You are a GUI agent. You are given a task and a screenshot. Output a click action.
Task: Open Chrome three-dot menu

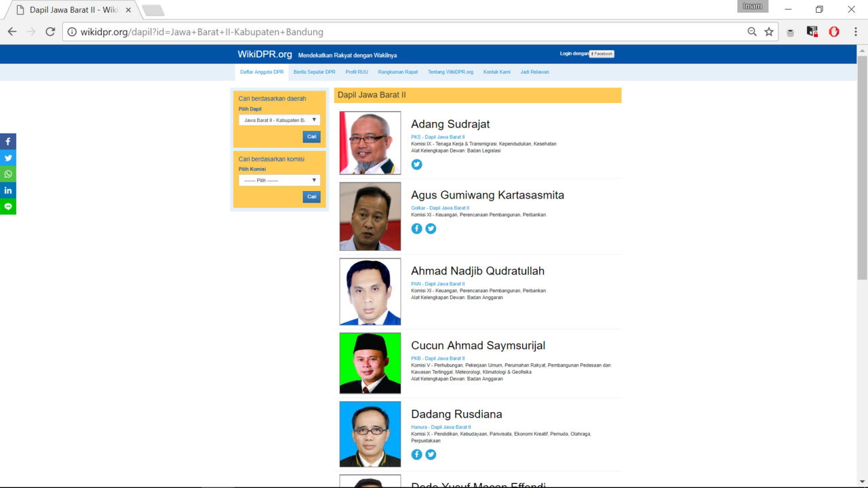856,32
